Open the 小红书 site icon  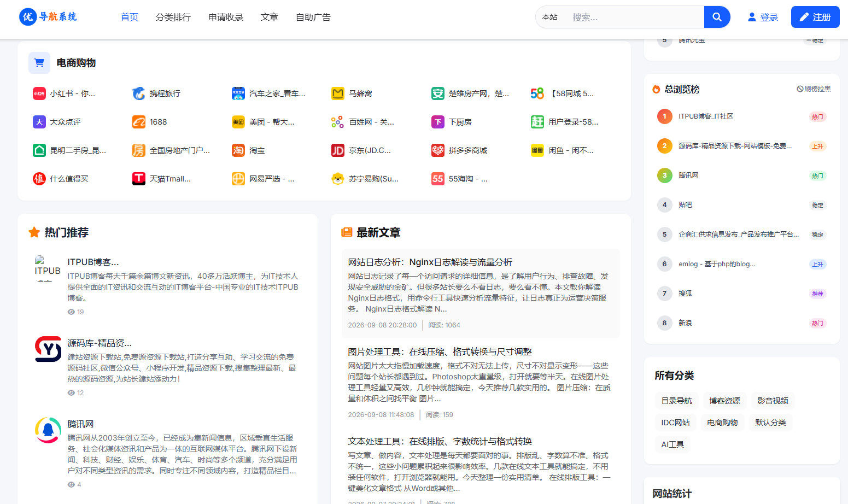pyautogui.click(x=39, y=93)
